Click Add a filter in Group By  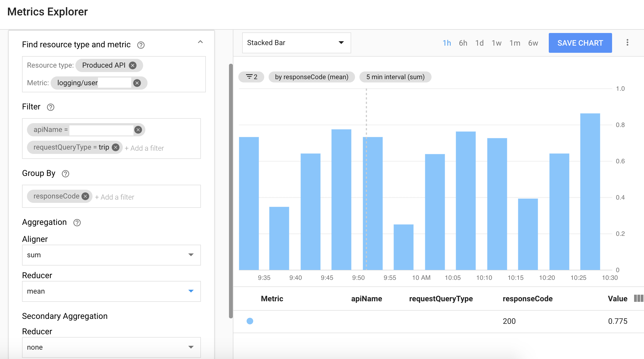(114, 197)
